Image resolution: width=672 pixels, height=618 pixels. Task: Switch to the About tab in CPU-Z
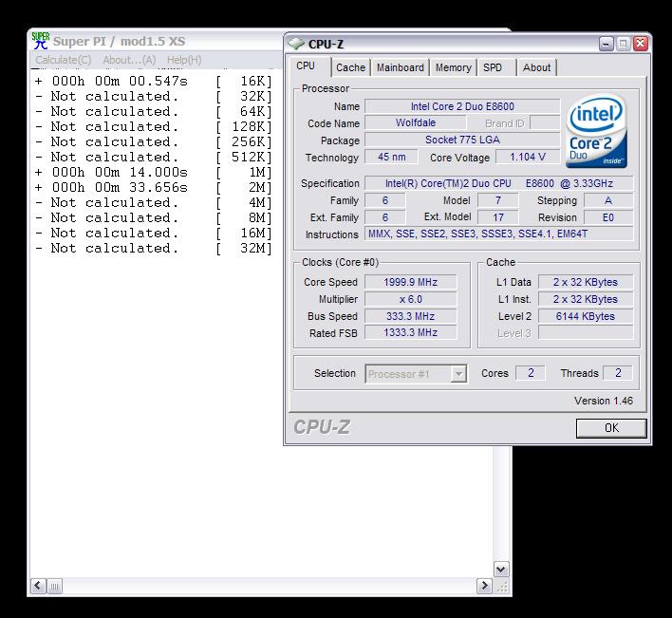(x=537, y=67)
